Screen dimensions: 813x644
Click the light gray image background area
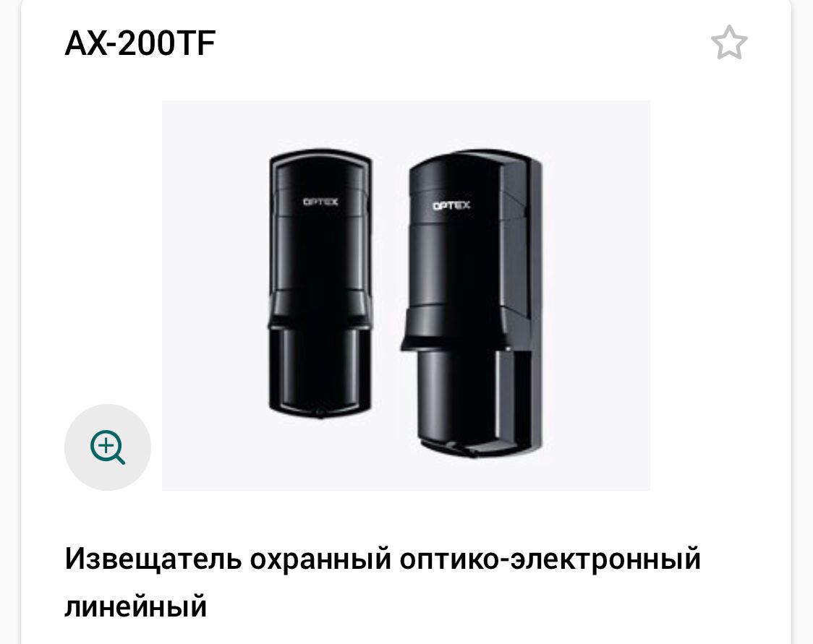[596, 296]
